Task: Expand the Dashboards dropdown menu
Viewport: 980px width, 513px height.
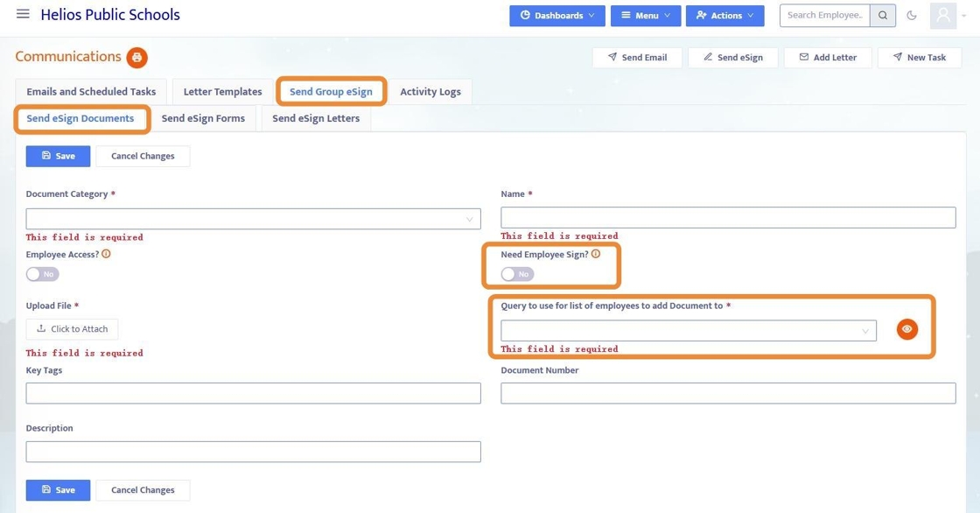Action: pos(557,15)
